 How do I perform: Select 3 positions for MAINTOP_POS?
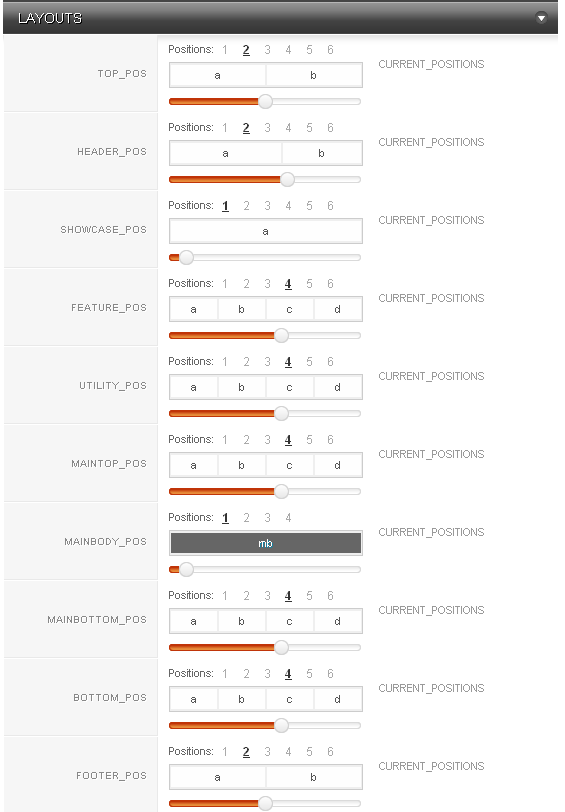point(267,440)
